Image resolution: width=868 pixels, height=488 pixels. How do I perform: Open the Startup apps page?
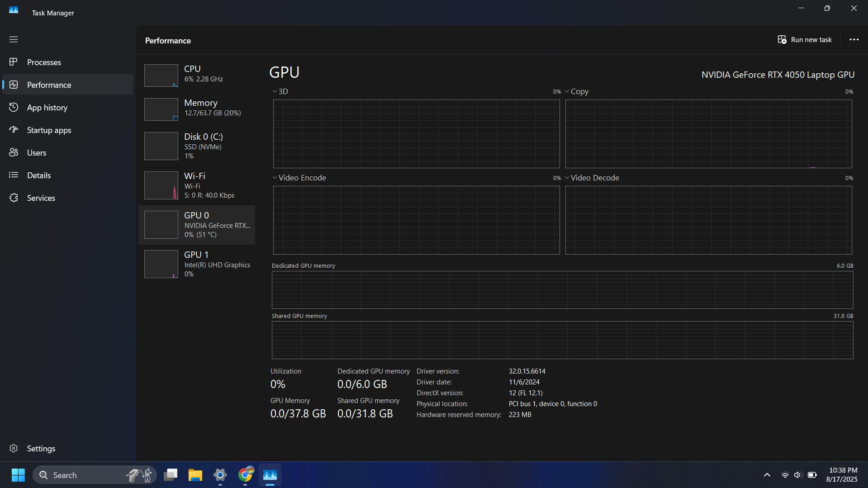[x=68, y=130]
